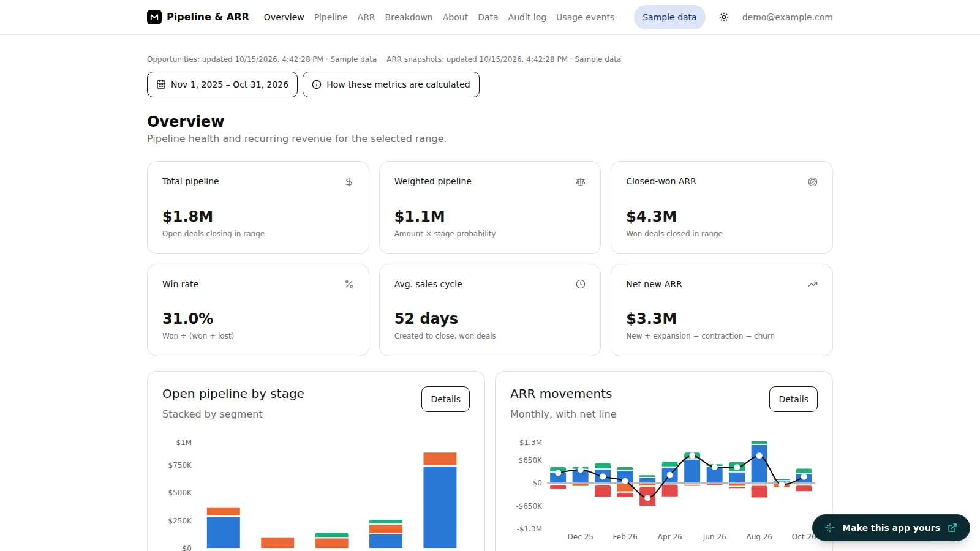This screenshot has height=551, width=980.
Task: Navigate to the Data tab
Action: pos(488,17)
